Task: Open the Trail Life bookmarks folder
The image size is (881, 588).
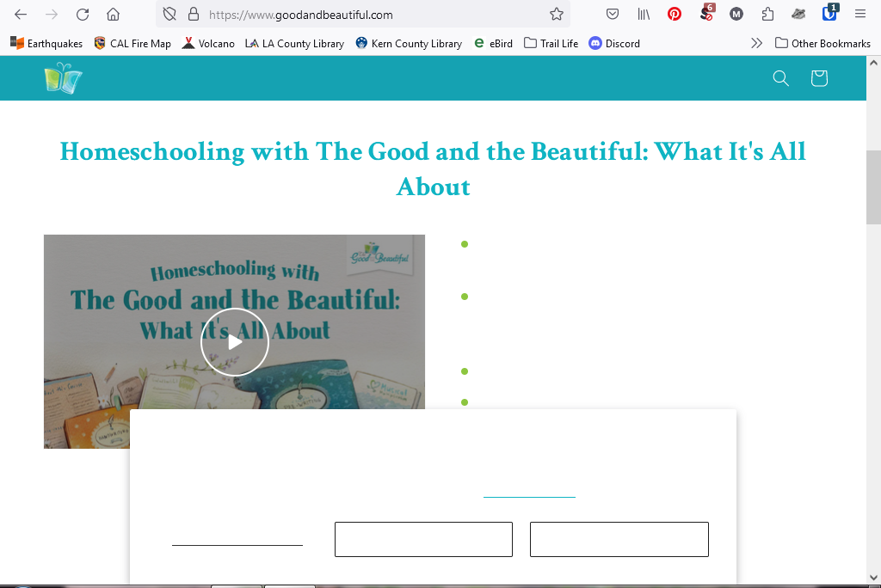Action: (x=551, y=43)
